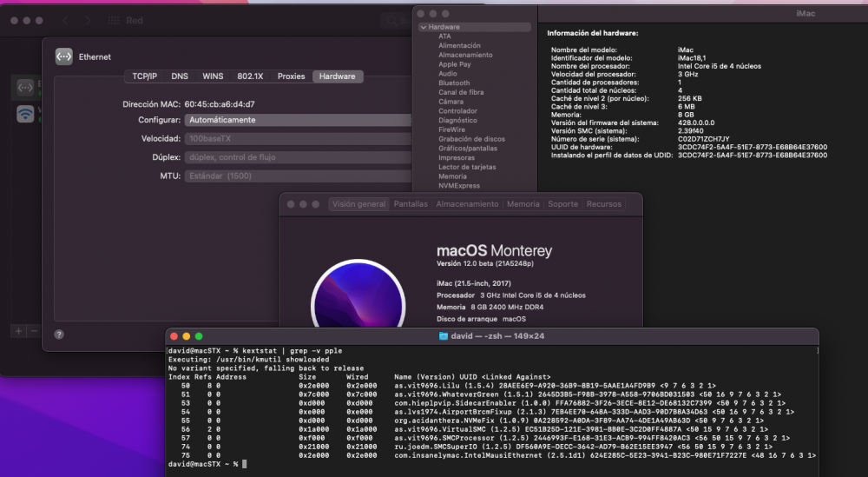This screenshot has width=868, height=477.
Task: Click the Terminal prompt input cursor
Action: pos(244,464)
